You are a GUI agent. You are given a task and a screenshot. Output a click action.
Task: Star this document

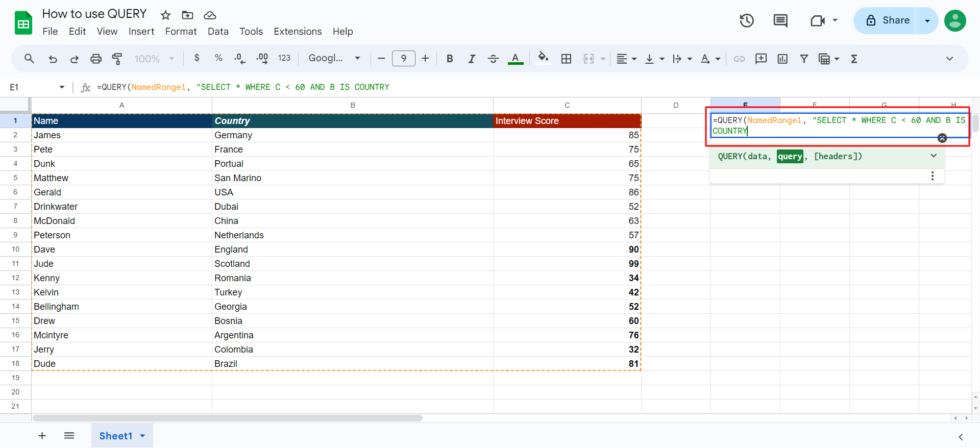click(x=165, y=15)
